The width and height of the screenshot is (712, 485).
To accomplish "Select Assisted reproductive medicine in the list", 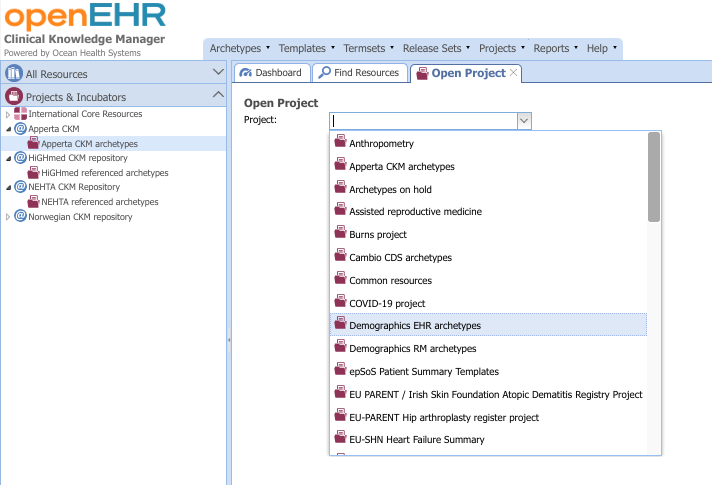I will pyautogui.click(x=488, y=211).
